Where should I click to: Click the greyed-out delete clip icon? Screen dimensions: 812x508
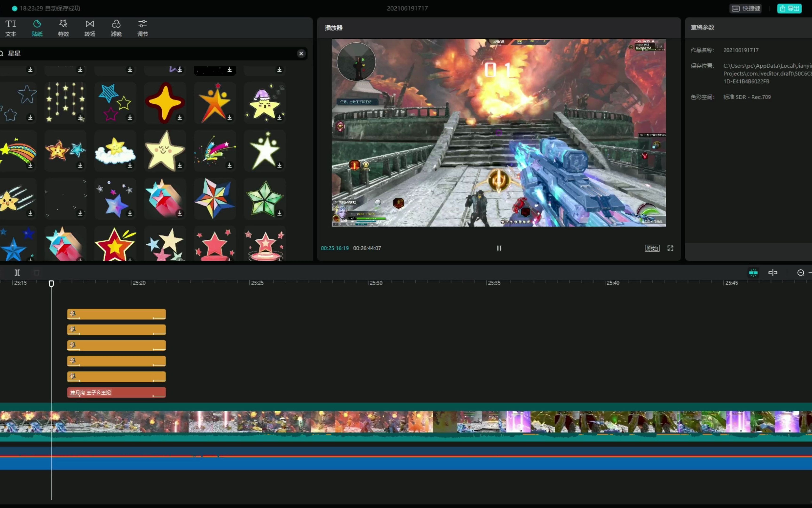(37, 273)
